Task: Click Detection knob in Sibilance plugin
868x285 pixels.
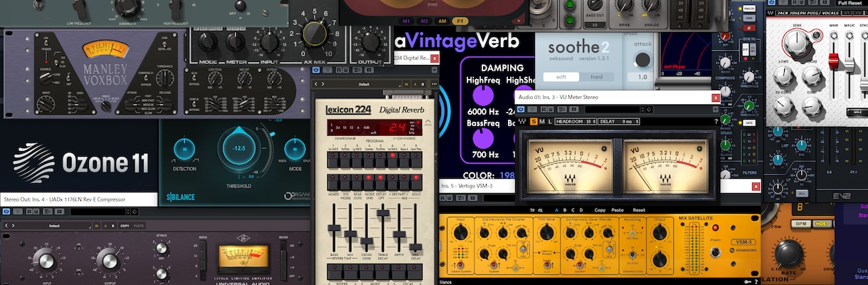Action: click(x=184, y=149)
